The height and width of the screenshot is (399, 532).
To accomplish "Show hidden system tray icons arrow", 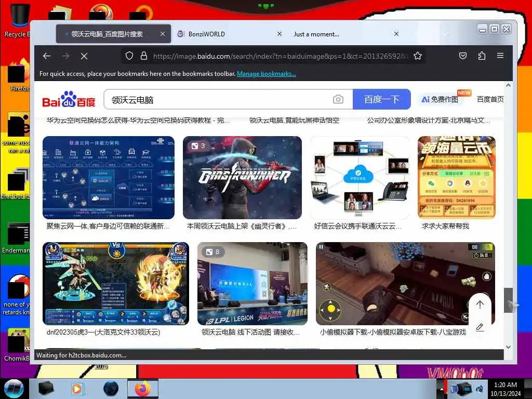I will click(x=442, y=389).
